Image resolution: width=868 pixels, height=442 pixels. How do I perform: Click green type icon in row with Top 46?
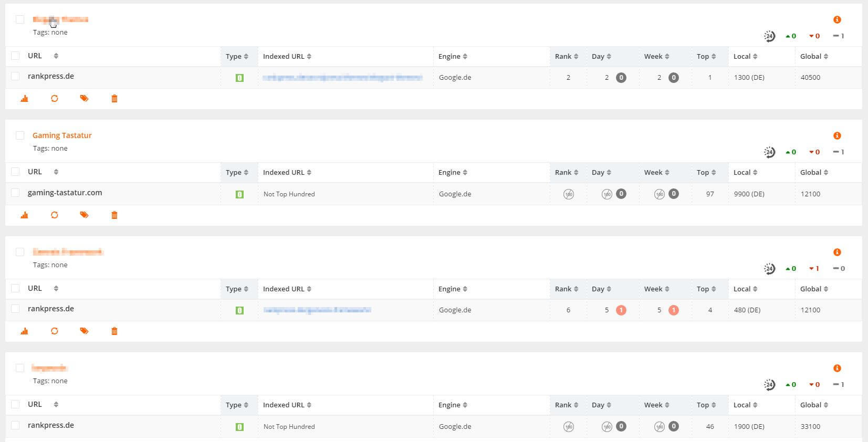tap(239, 427)
